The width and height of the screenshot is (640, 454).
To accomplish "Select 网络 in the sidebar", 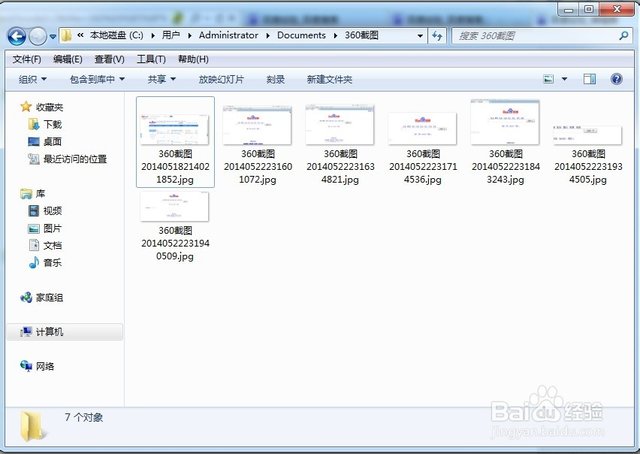I will (x=45, y=366).
